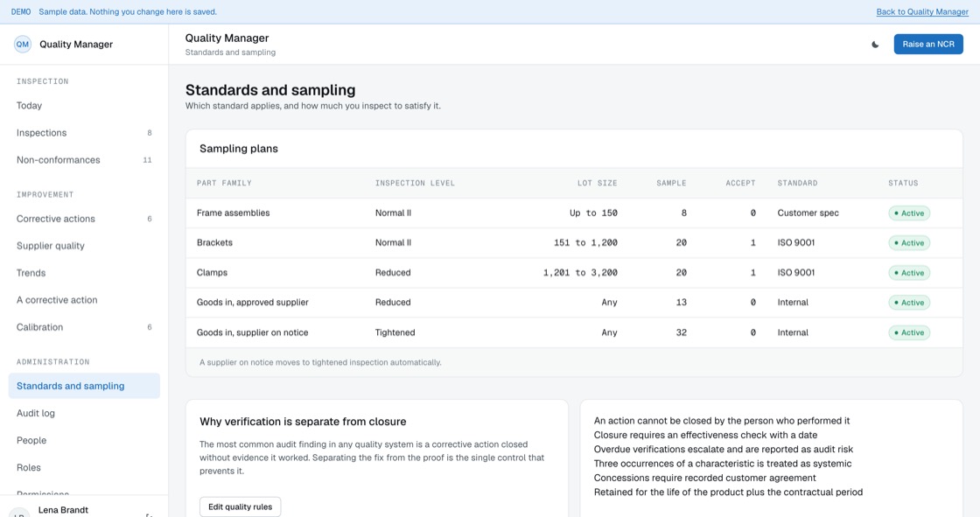Click the Active badge for Frame assemblies
Screen dimensions: 980x517
coord(909,213)
